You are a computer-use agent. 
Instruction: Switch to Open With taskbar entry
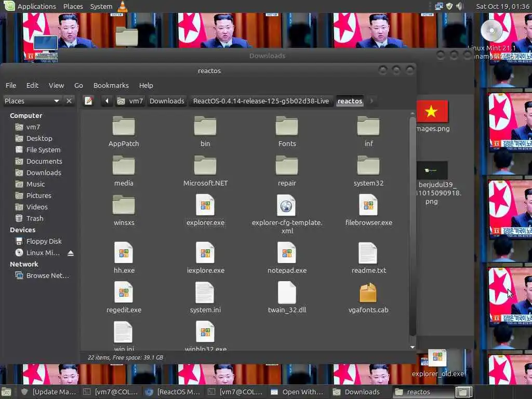(x=298, y=392)
